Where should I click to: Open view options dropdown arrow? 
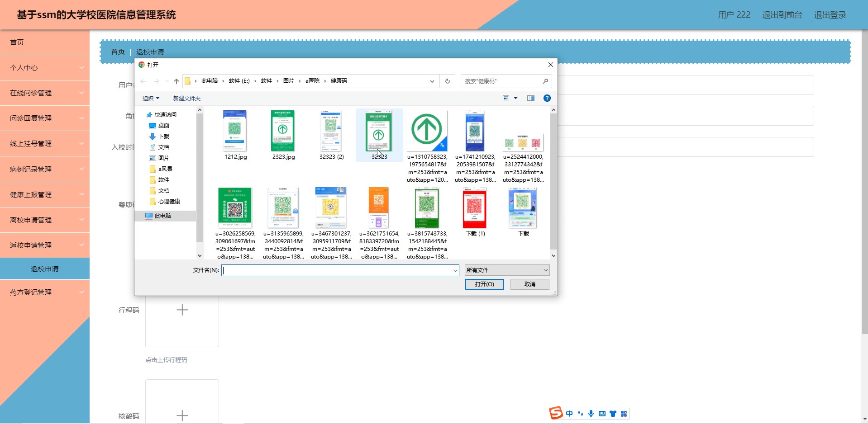pyautogui.click(x=515, y=98)
